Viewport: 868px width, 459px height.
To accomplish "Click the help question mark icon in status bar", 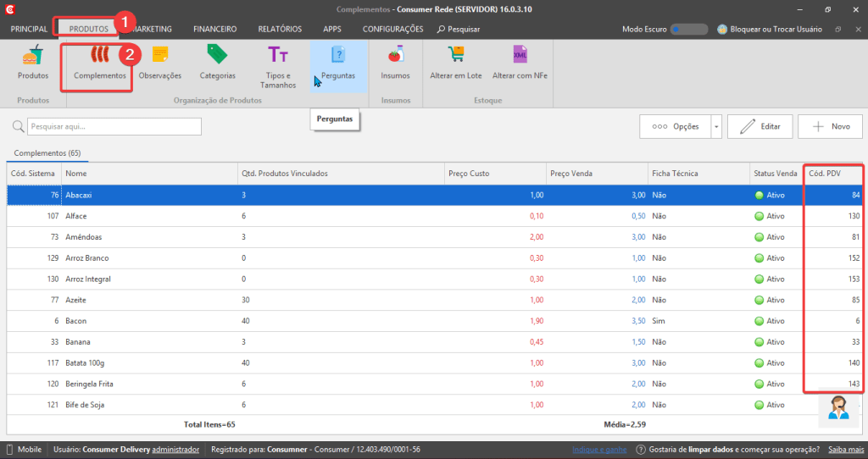I will [x=641, y=450].
